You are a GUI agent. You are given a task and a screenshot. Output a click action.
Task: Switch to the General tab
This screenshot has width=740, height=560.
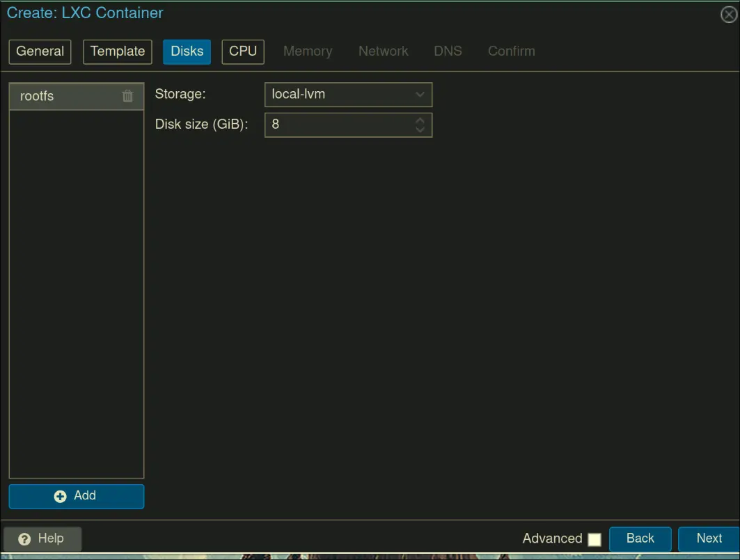tap(40, 51)
